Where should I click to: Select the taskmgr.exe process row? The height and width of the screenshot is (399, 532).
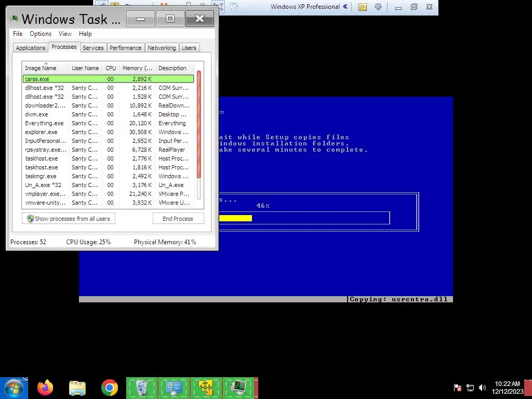[x=108, y=176]
